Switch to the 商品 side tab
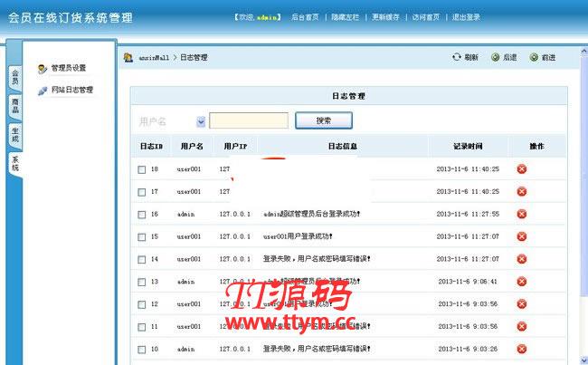Viewport: 588px width, 365px height. tap(15, 106)
